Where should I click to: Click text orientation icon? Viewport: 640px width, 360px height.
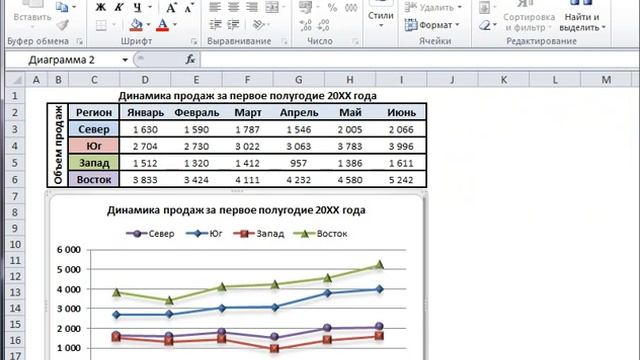pos(258,25)
